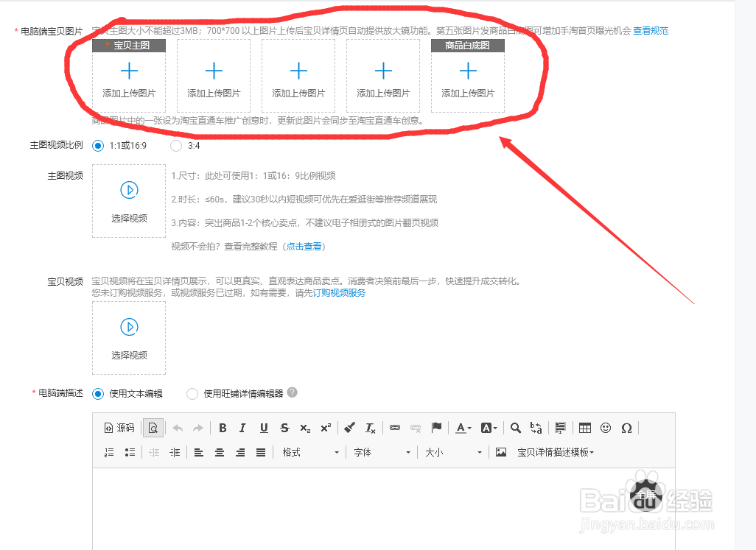Insert a special character Ω symbol

[626, 428]
